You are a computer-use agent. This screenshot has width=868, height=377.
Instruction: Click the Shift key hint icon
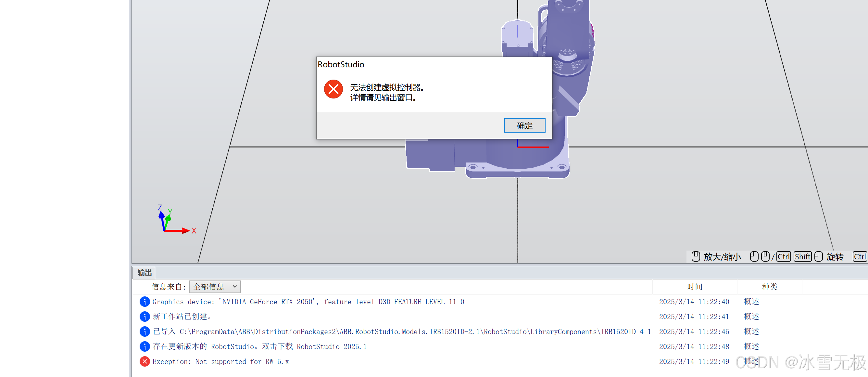pyautogui.click(x=802, y=257)
